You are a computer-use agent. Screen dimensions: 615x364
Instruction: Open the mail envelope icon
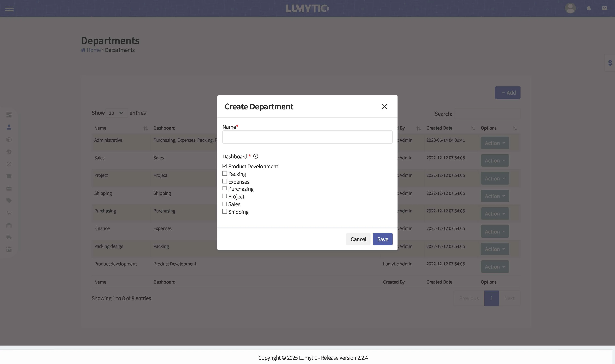[604, 8]
